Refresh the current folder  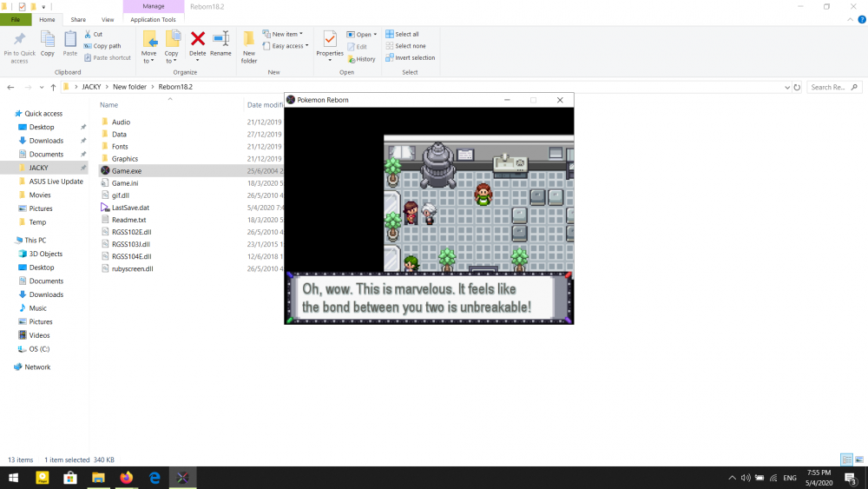click(x=797, y=88)
